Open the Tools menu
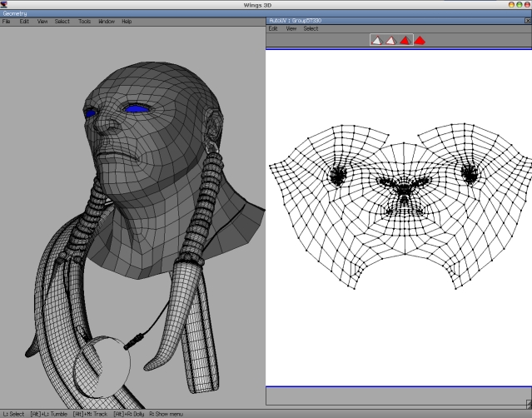The image size is (532, 418). [x=84, y=22]
